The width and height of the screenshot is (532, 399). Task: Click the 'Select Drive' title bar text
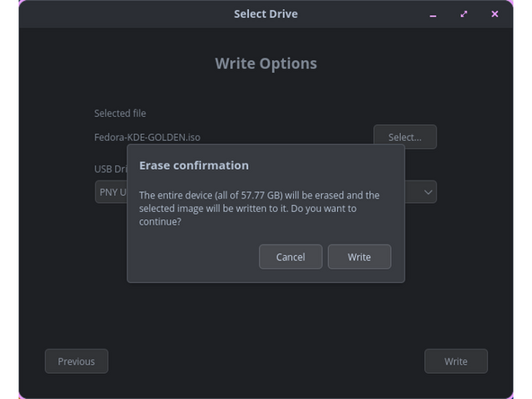[x=266, y=13]
